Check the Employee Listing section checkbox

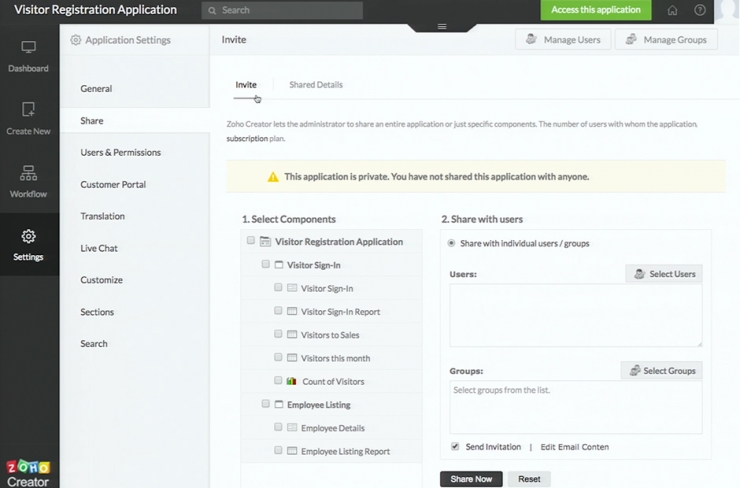tap(266, 404)
